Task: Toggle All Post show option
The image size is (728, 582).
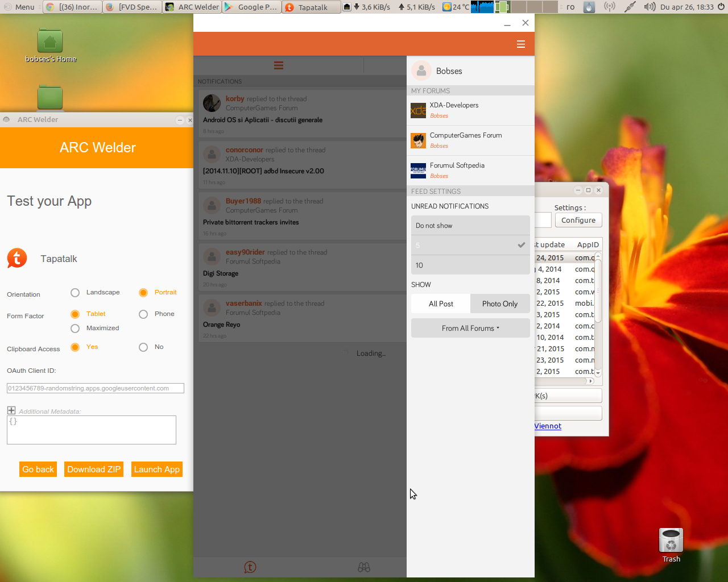Action: point(441,304)
